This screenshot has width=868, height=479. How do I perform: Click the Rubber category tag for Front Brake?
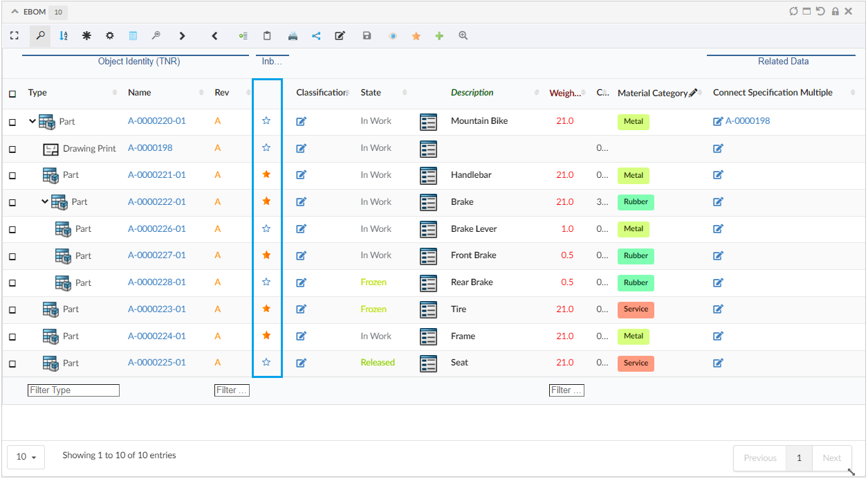[636, 256]
